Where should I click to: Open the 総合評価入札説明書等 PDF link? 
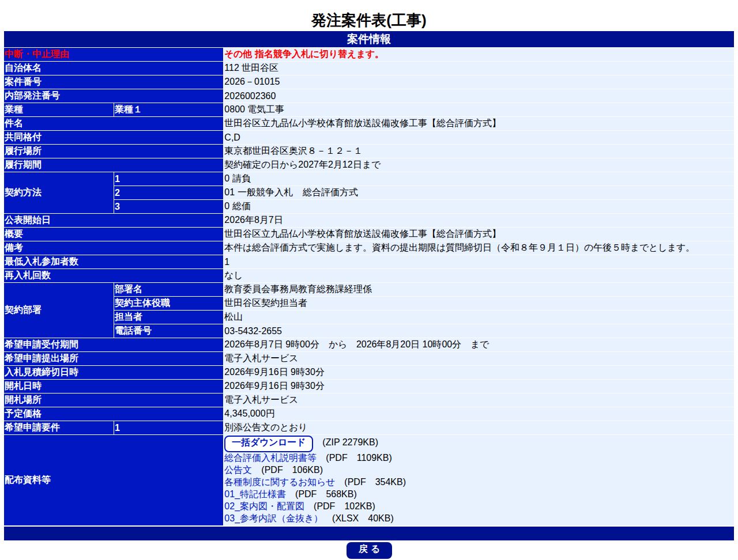click(270, 457)
